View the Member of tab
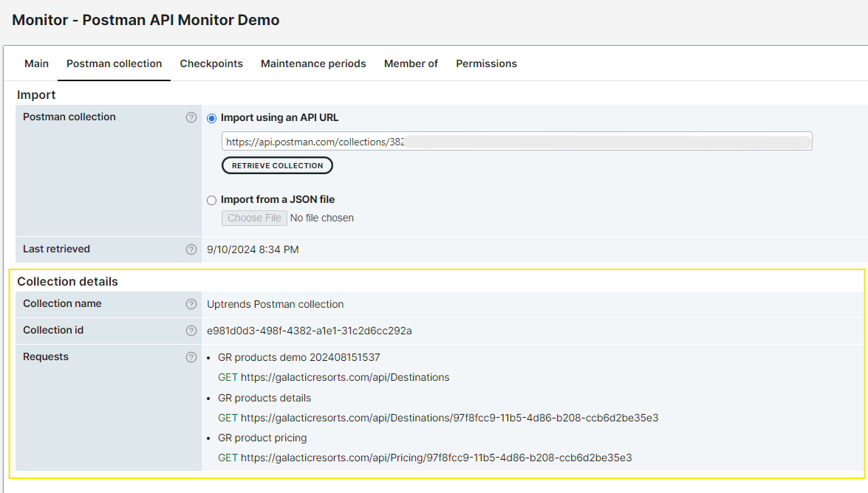Image resolution: width=868 pixels, height=493 pixels. tap(411, 63)
